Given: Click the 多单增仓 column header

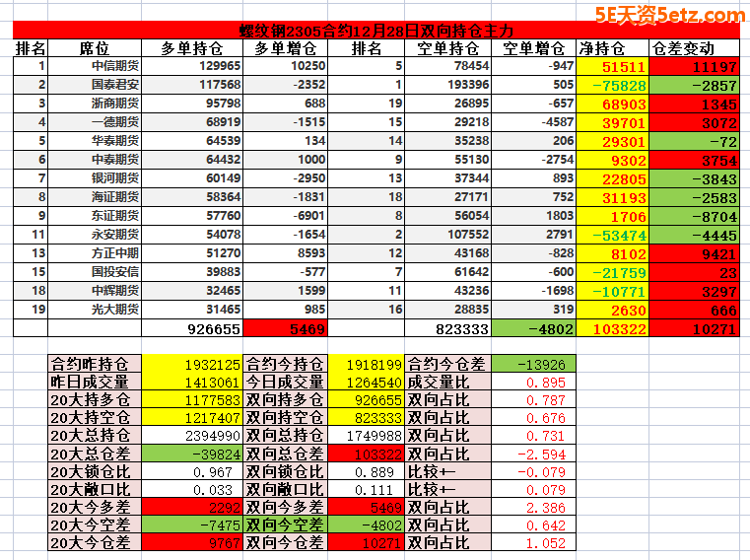Looking at the screenshot, I should pos(286,48).
